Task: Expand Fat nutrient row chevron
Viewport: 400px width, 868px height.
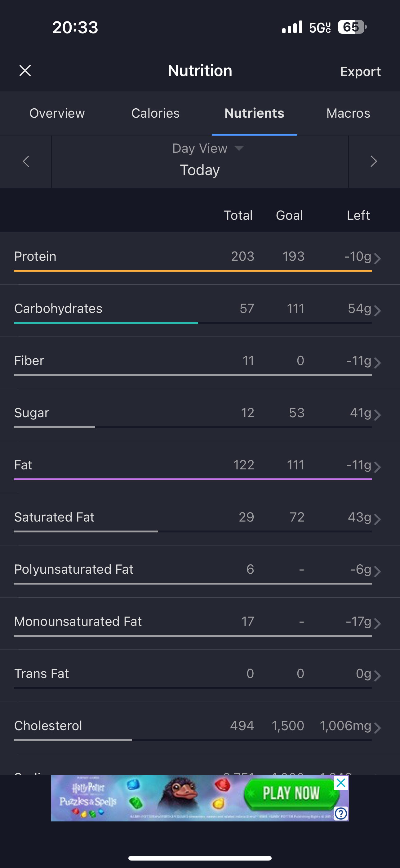Action: (377, 467)
